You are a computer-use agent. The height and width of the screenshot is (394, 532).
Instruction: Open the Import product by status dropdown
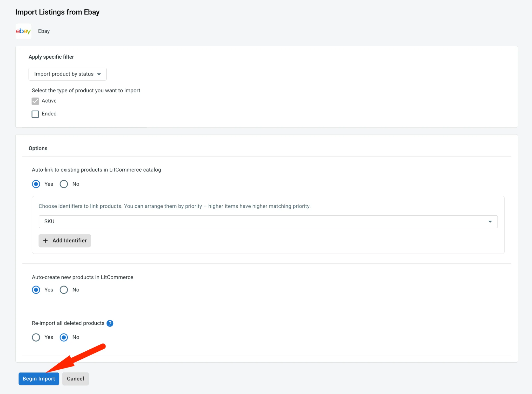68,74
